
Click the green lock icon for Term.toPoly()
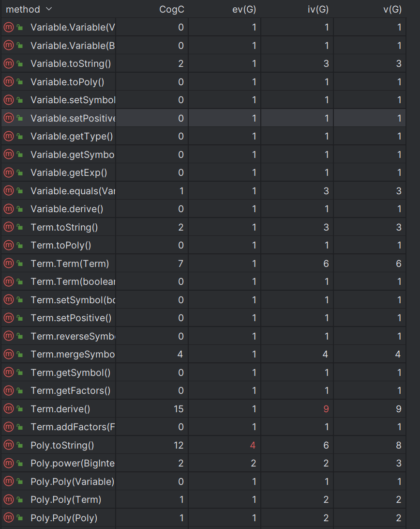click(x=20, y=246)
